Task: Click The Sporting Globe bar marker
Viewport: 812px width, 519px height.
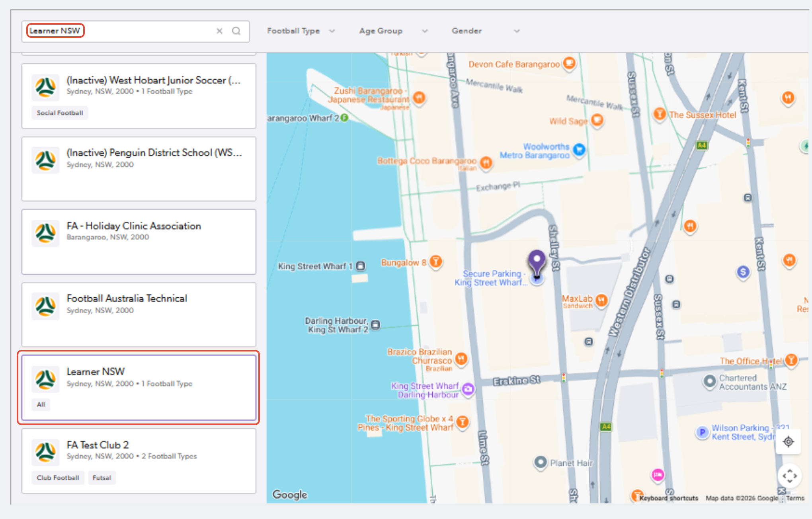Action: (462, 421)
